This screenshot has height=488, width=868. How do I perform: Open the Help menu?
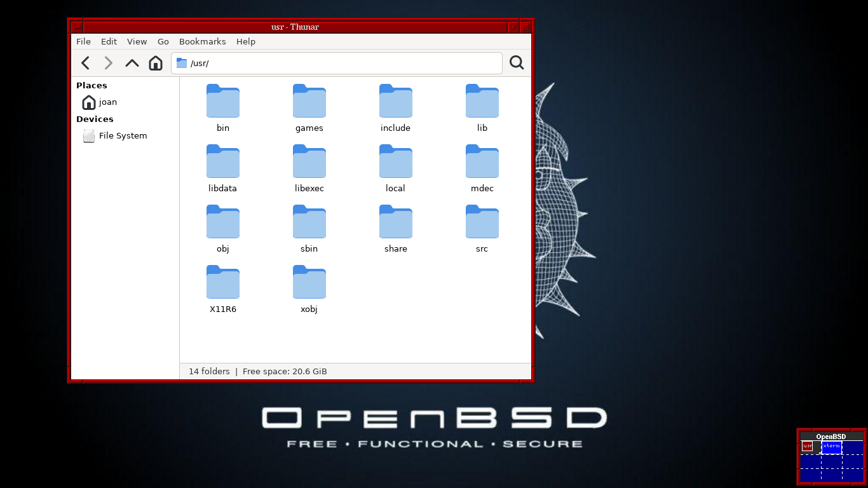[x=246, y=41]
